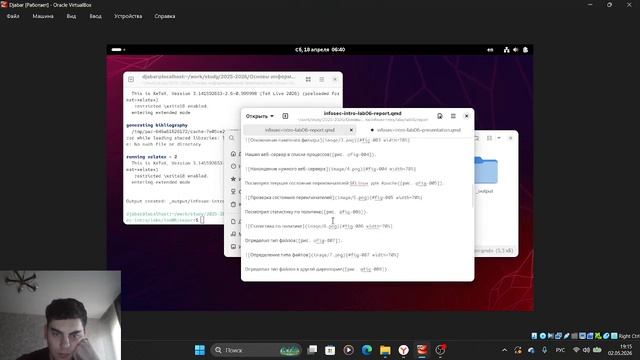Toggle the file manager grid view button

tap(489, 138)
